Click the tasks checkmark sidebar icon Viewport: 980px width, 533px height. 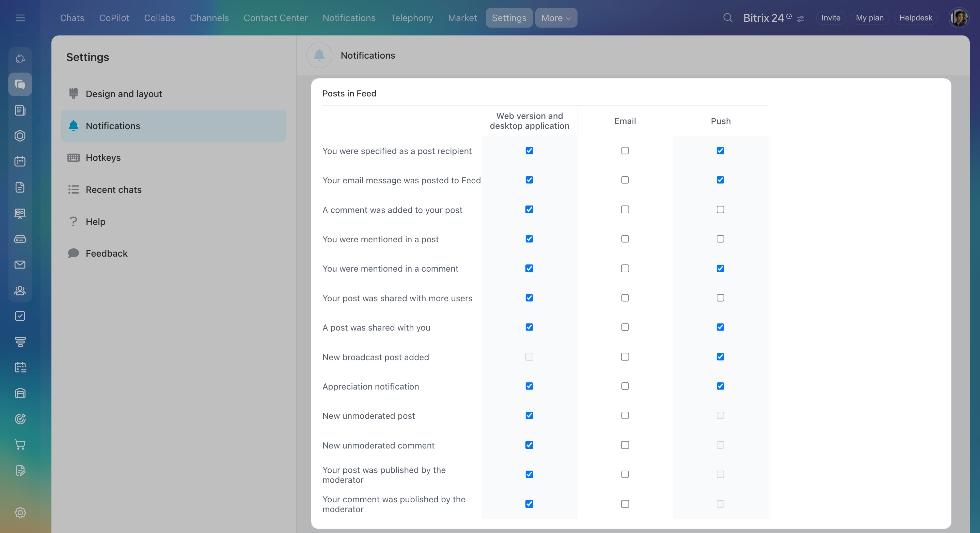click(x=20, y=316)
